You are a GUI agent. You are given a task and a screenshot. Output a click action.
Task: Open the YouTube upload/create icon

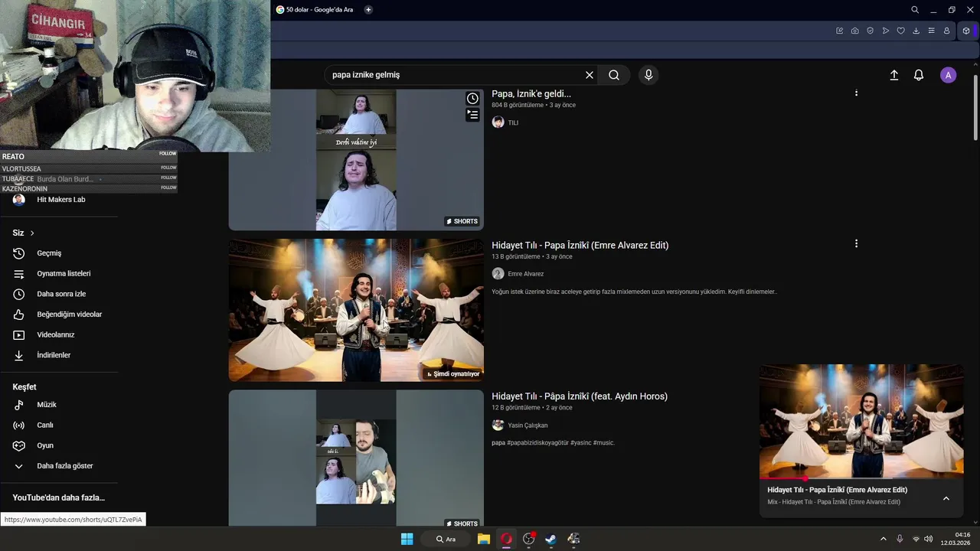893,75
